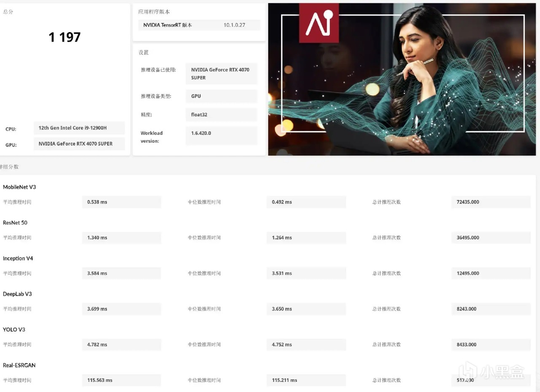This screenshot has width=540, height=392.
Task: Click Real-ESRGAN median time 115.211 ms
Action: coord(306,380)
